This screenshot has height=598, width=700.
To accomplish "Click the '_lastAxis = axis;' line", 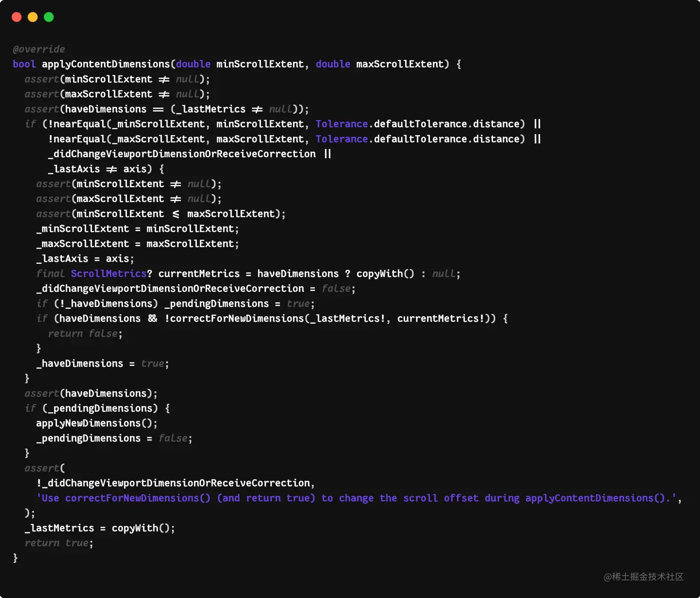I will pyautogui.click(x=85, y=259).
